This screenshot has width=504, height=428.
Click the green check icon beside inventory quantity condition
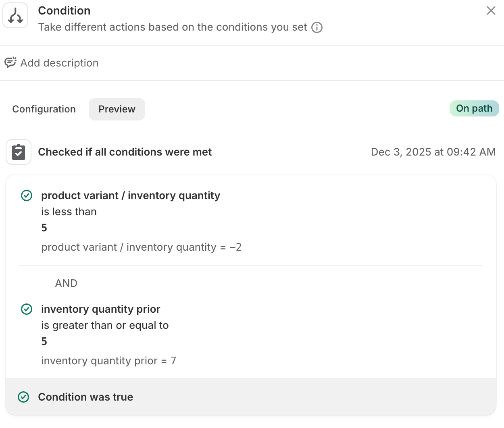tap(26, 195)
